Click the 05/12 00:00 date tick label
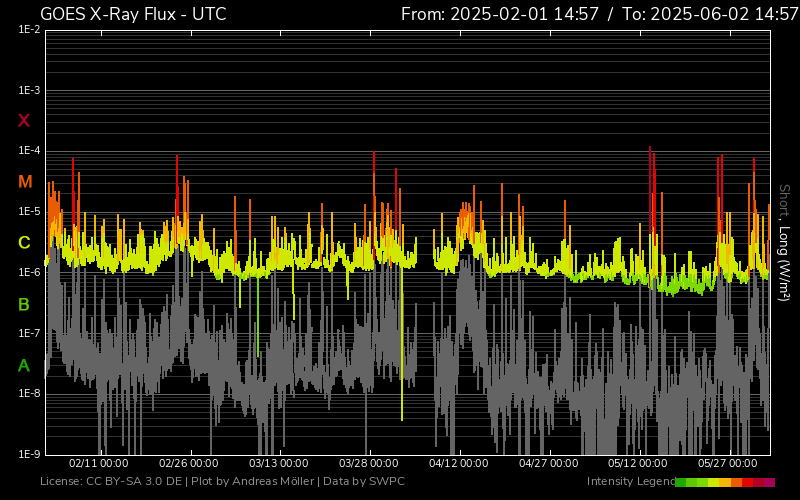 638,463
